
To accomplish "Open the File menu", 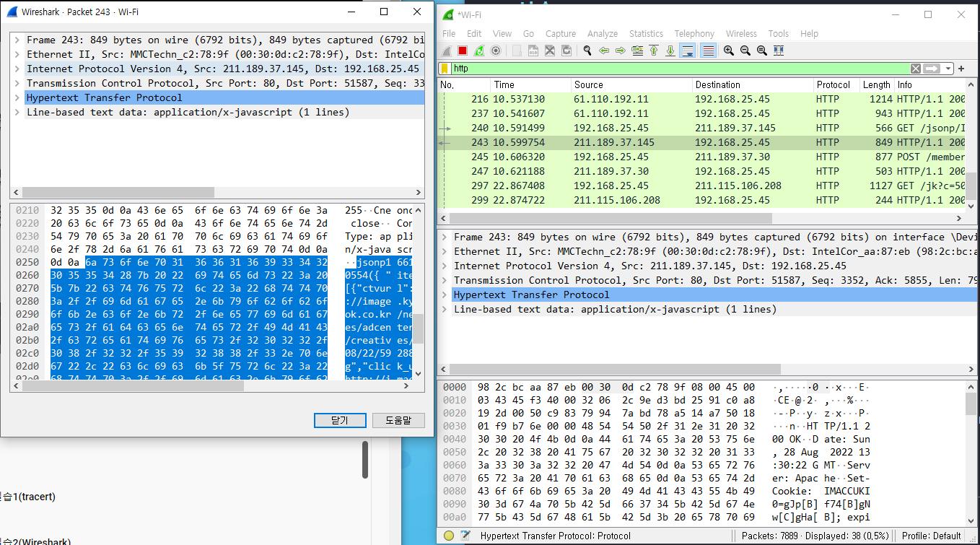I will (448, 33).
